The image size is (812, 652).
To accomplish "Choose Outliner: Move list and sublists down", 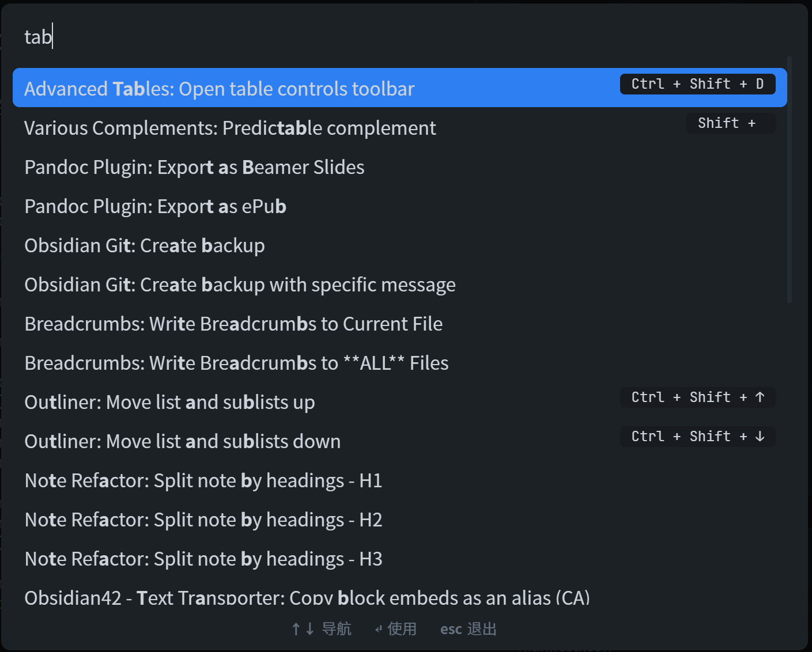I will pyautogui.click(x=182, y=441).
